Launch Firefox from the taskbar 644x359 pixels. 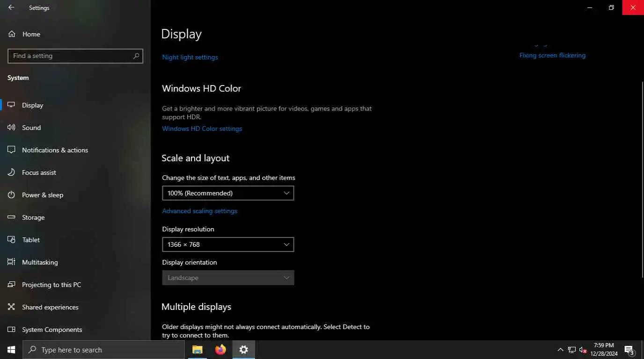pos(220,350)
